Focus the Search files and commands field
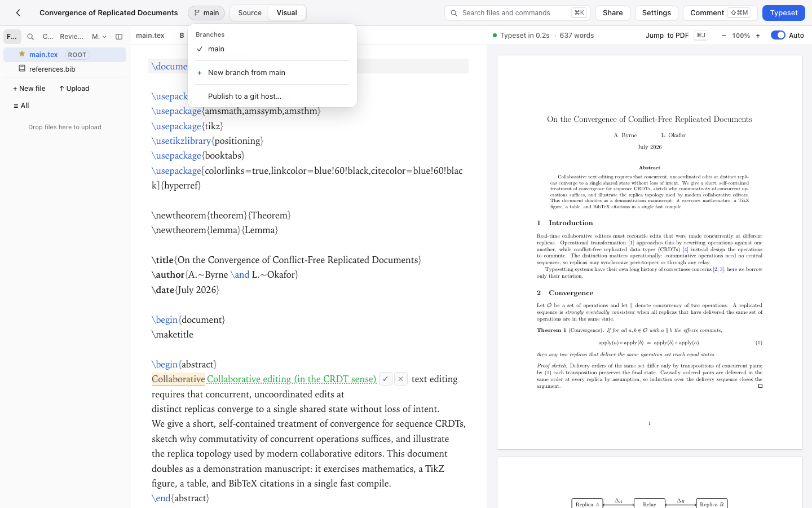The height and width of the screenshot is (508, 812). tap(518, 12)
